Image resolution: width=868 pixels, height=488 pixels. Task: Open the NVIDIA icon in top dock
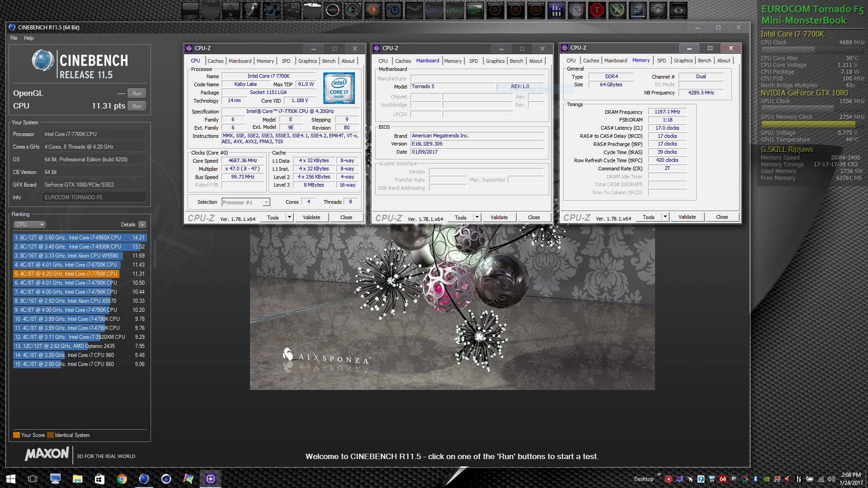[x=475, y=10]
